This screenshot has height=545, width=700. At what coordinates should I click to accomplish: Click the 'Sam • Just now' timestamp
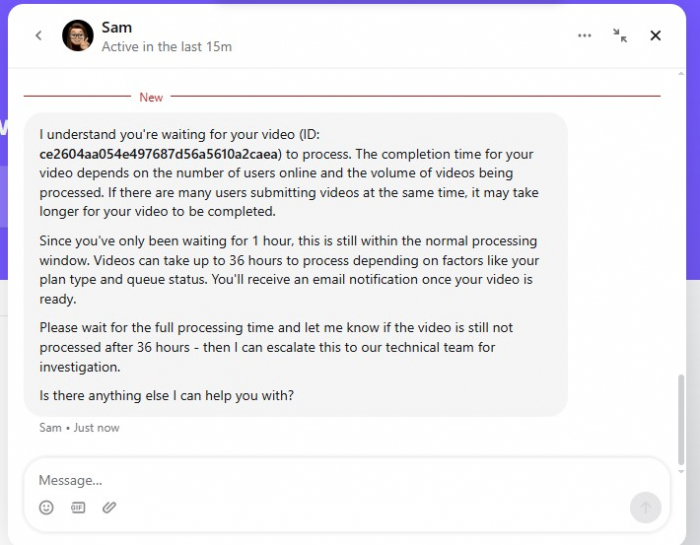[x=79, y=428]
